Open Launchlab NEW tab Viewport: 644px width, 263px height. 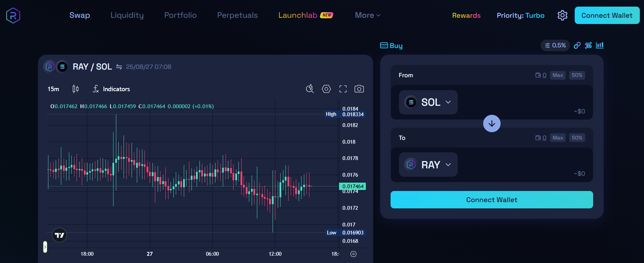point(306,15)
